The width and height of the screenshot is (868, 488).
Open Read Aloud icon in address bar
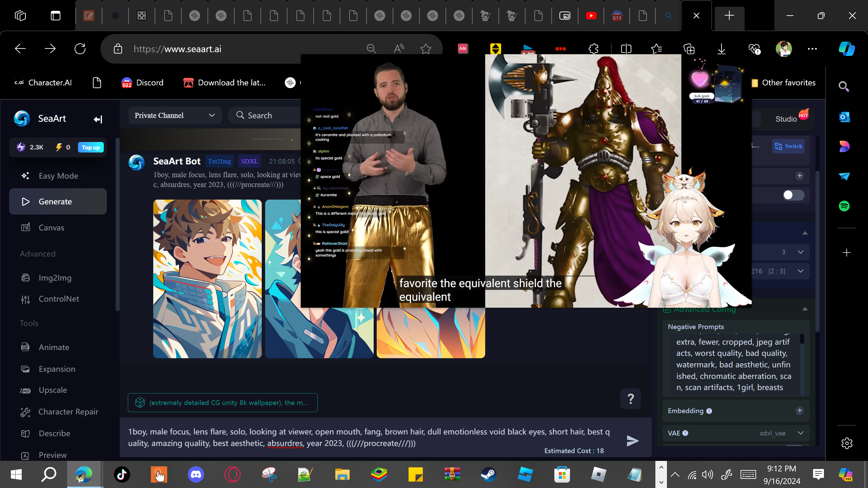(x=399, y=49)
